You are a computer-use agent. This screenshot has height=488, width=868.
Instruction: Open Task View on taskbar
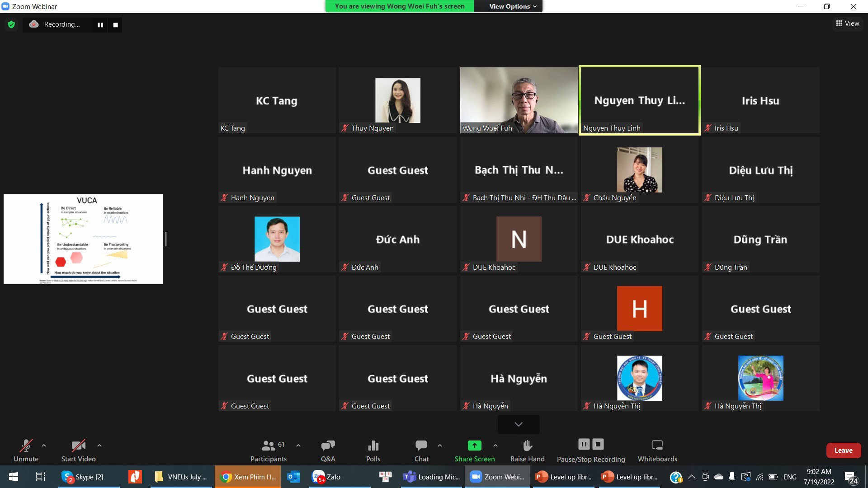[x=41, y=477]
